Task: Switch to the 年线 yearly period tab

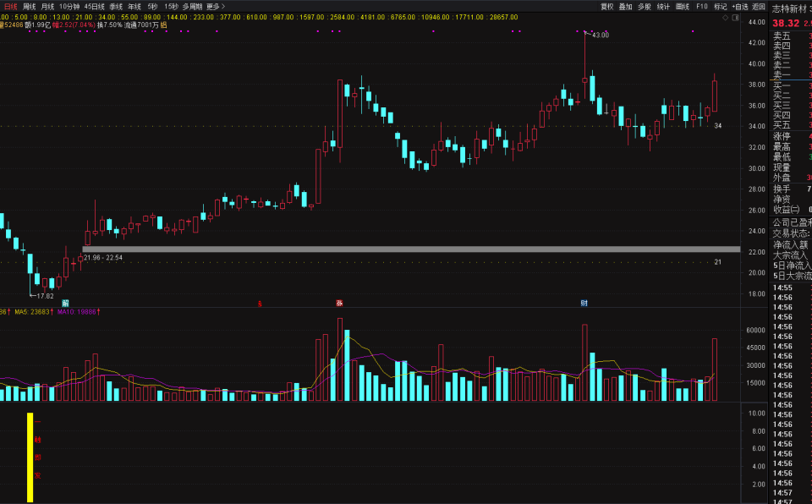Action: point(134,7)
